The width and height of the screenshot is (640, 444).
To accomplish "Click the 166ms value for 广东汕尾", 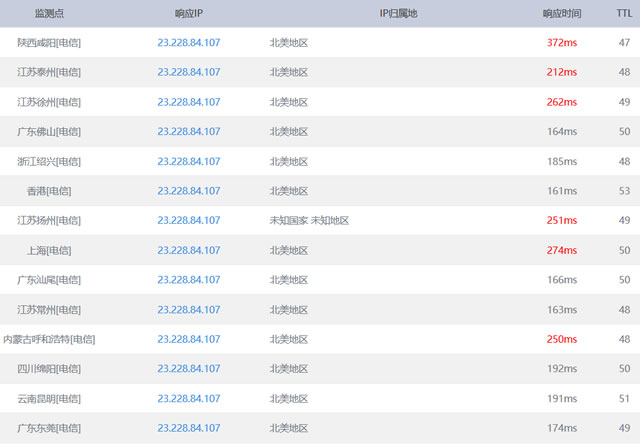I will pos(561,280).
